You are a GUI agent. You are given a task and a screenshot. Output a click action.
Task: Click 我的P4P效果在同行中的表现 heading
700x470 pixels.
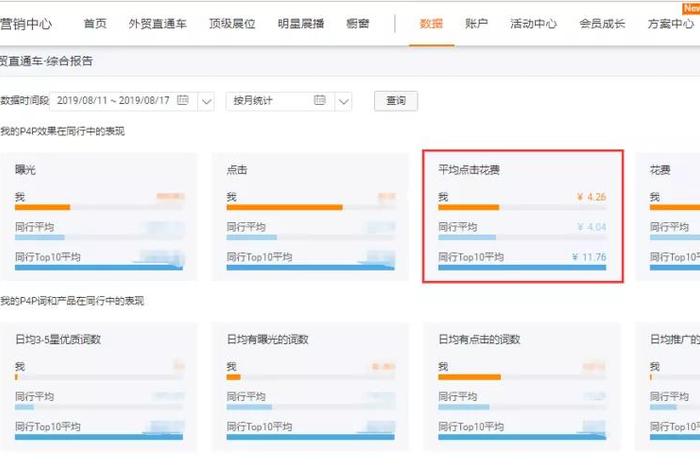pyautogui.click(x=62, y=131)
